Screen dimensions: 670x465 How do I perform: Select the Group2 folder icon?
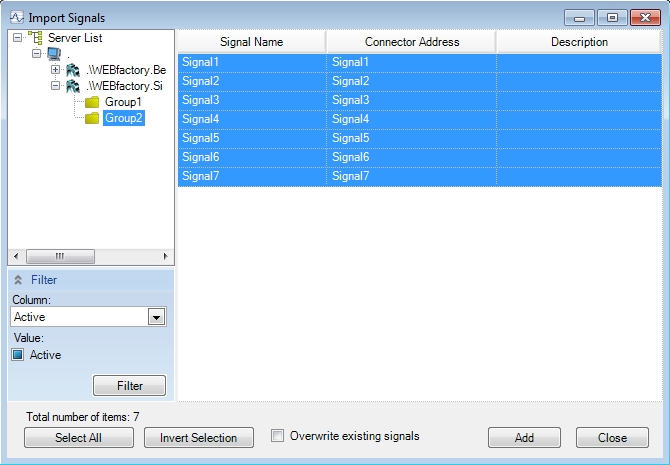coord(92,118)
